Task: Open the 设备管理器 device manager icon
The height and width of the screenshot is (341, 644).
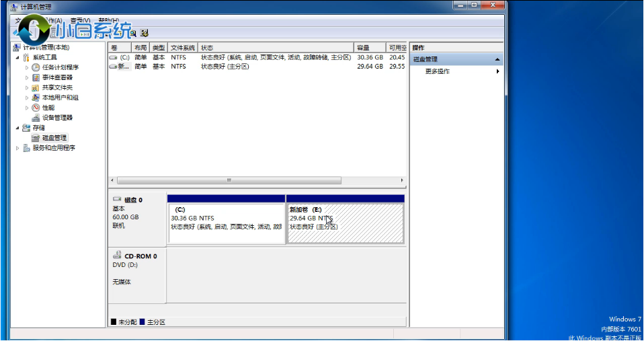Action: click(36, 118)
